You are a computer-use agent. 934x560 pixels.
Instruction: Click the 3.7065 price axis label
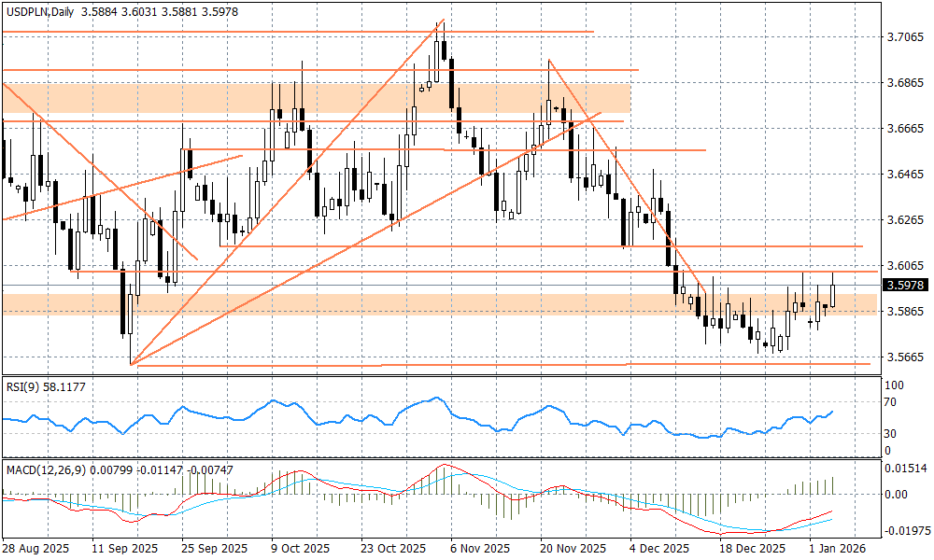tap(904, 37)
